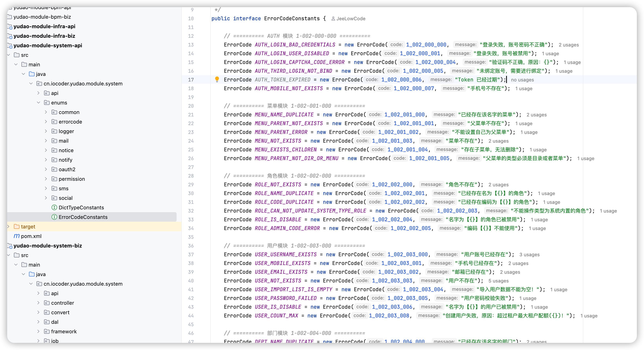644x350 pixels.
Task: Expand the controller package node
Action: [x=38, y=303]
